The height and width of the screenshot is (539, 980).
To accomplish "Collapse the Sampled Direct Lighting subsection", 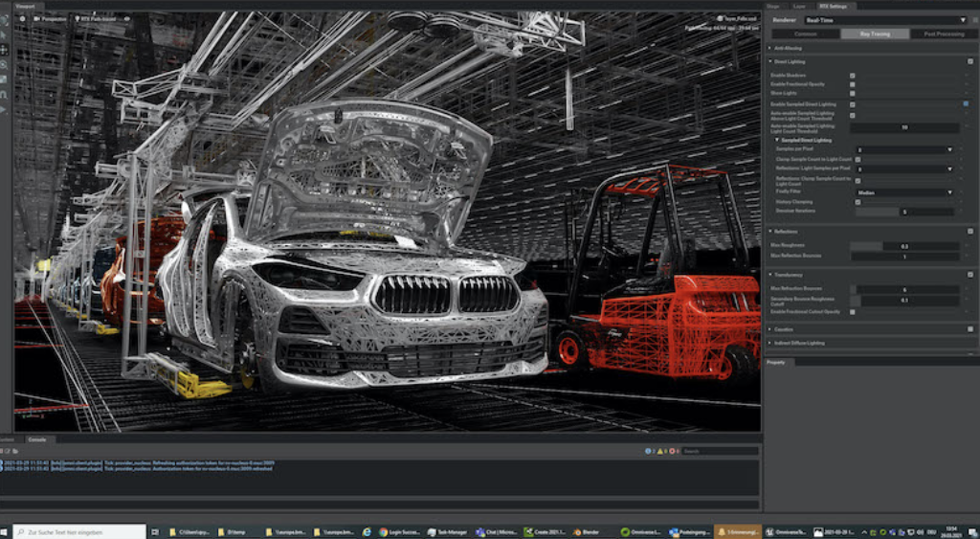I will coord(777,140).
